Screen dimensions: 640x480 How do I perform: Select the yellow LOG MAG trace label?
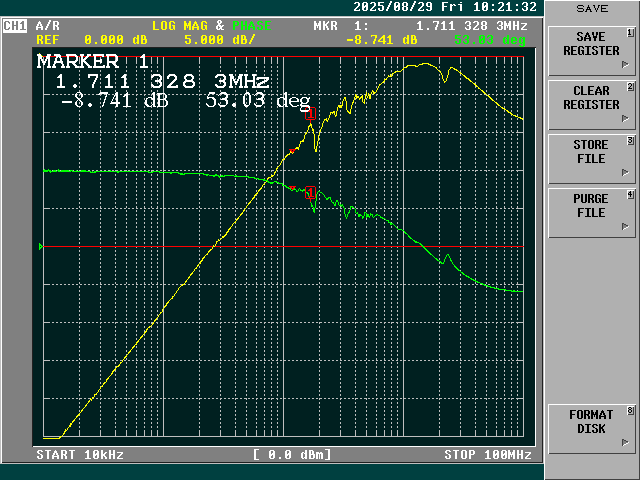tap(183, 26)
